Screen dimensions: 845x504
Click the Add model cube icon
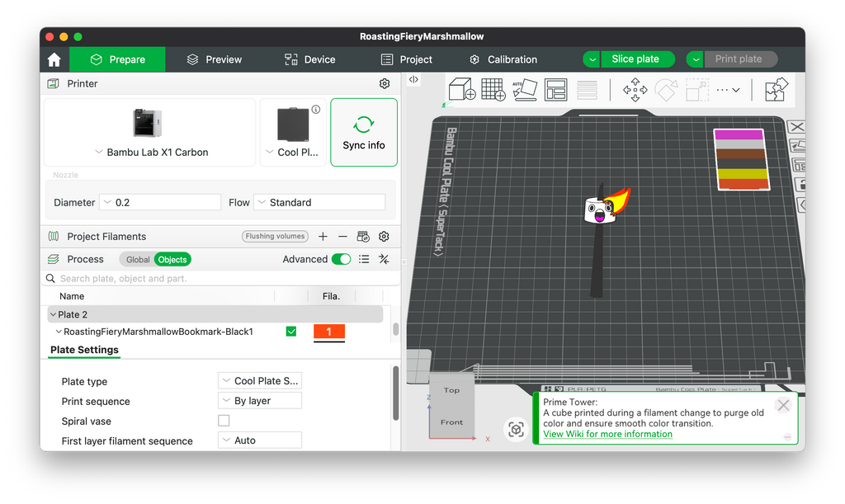click(462, 89)
